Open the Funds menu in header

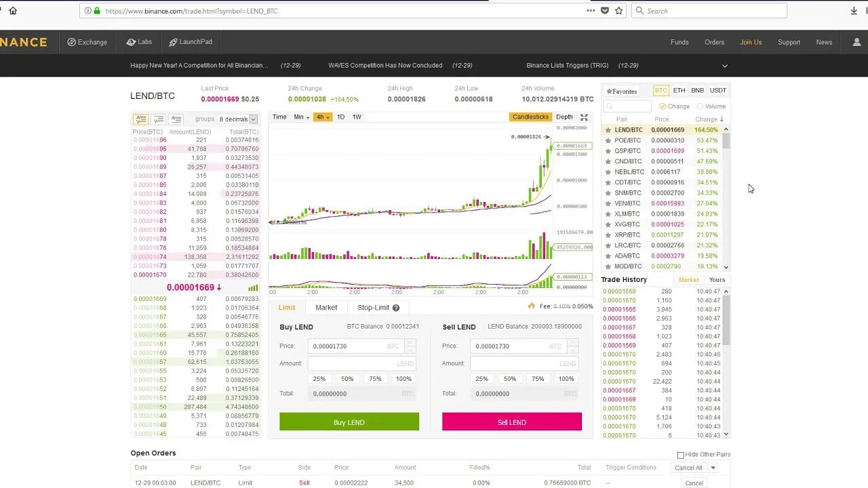point(679,42)
